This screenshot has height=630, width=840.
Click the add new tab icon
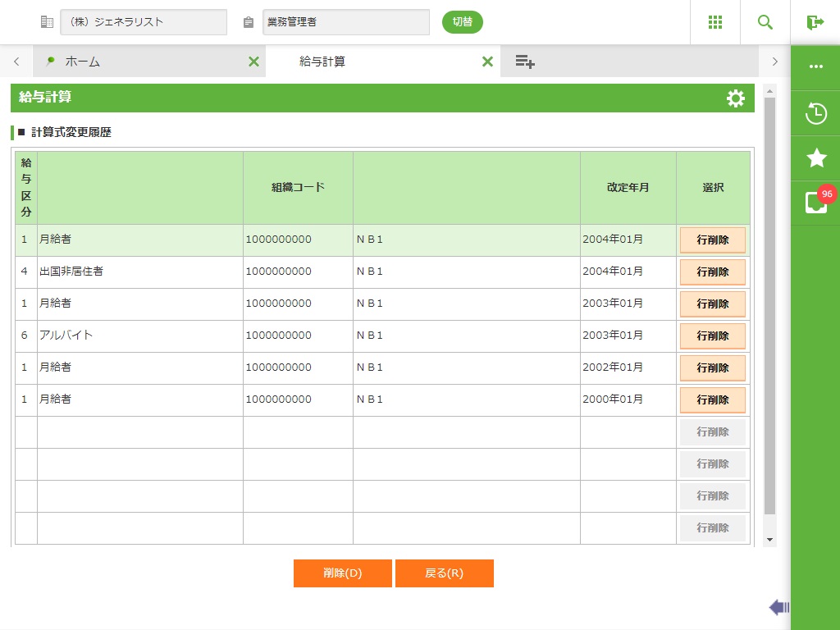click(525, 62)
